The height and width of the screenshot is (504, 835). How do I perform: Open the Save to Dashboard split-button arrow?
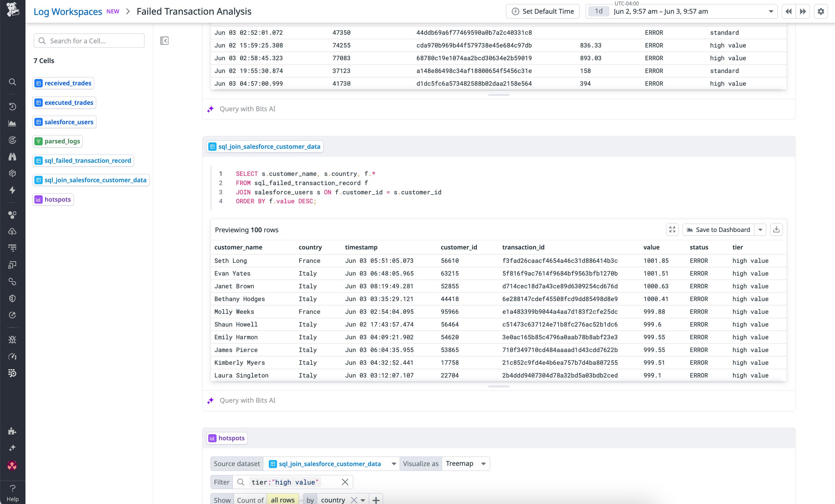coord(760,229)
